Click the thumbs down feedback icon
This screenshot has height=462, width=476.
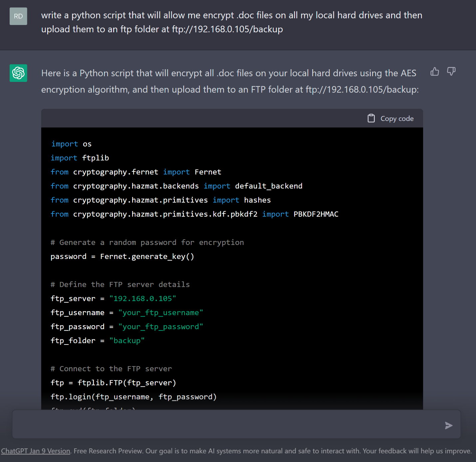point(451,72)
